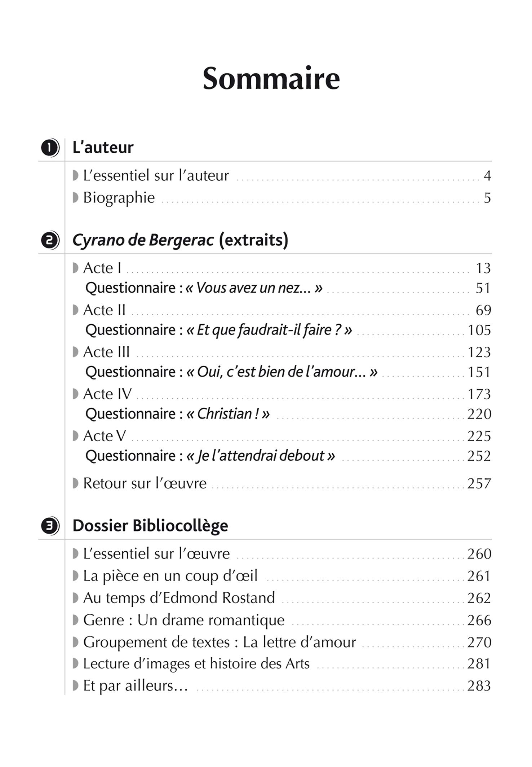Open Questionnaire « Je l'attendrai debout »
The image size is (532, 767).
pyautogui.click(x=210, y=456)
